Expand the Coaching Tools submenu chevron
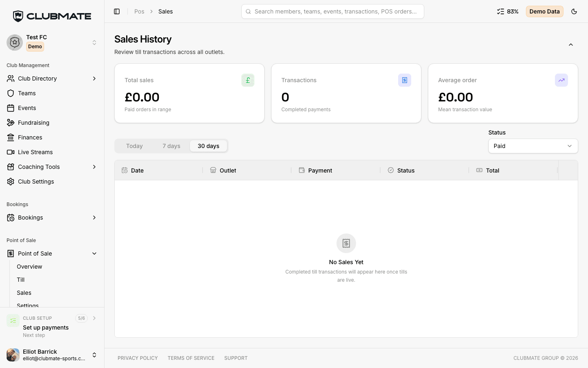The height and width of the screenshot is (368, 588). pos(94,167)
